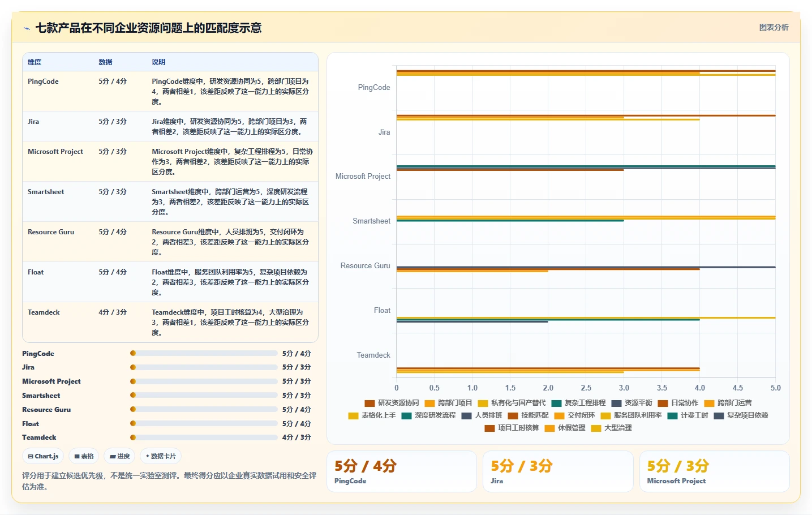Toggle the 表格化上手 legend series
Image resolution: width=812 pixels, height=515 pixels.
tap(372, 415)
